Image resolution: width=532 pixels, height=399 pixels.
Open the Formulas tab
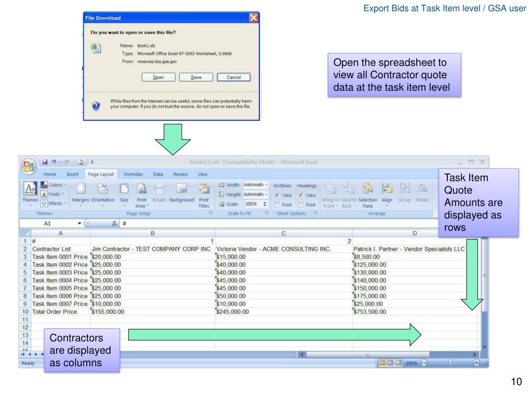134,174
